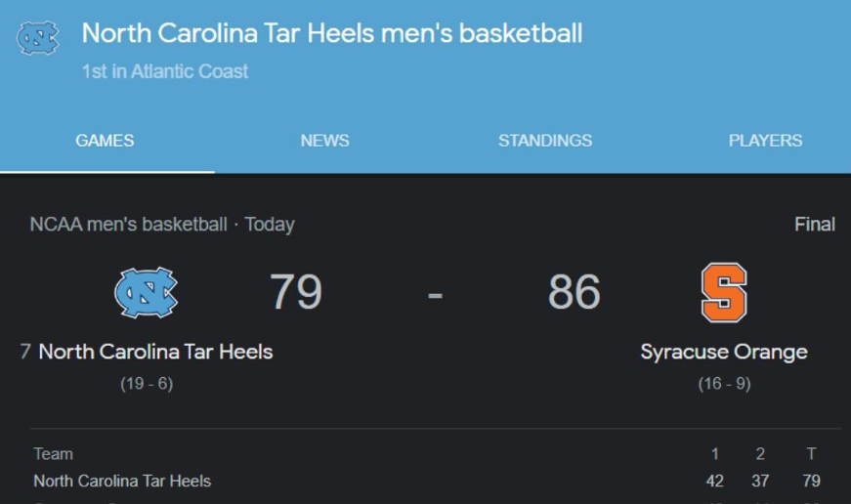This screenshot has width=851, height=504.
Task: Click the Syracuse record 16 - 9
Action: pos(724,384)
